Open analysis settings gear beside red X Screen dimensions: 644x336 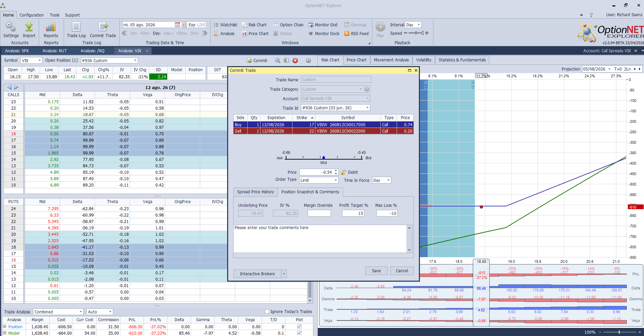[x=308, y=60]
